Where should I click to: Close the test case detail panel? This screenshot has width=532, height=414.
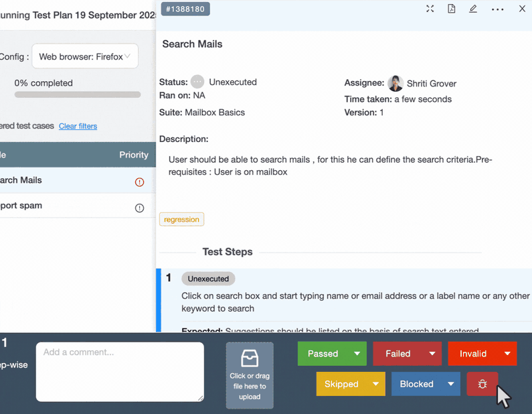coord(522,9)
